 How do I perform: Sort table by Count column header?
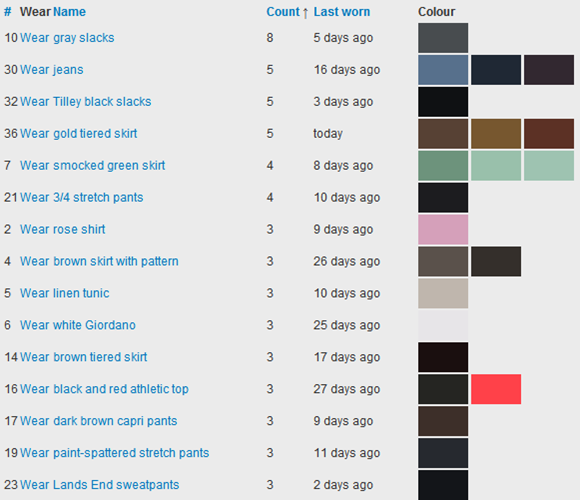(x=283, y=12)
